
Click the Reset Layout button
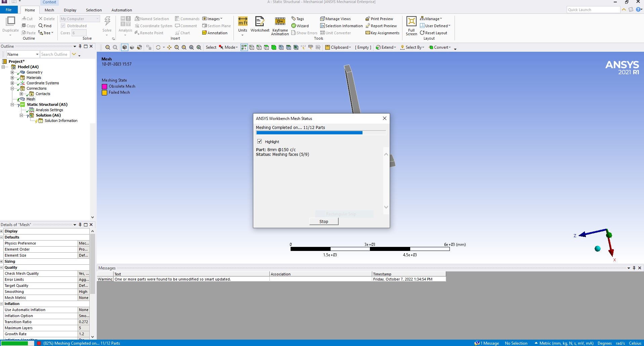433,33
